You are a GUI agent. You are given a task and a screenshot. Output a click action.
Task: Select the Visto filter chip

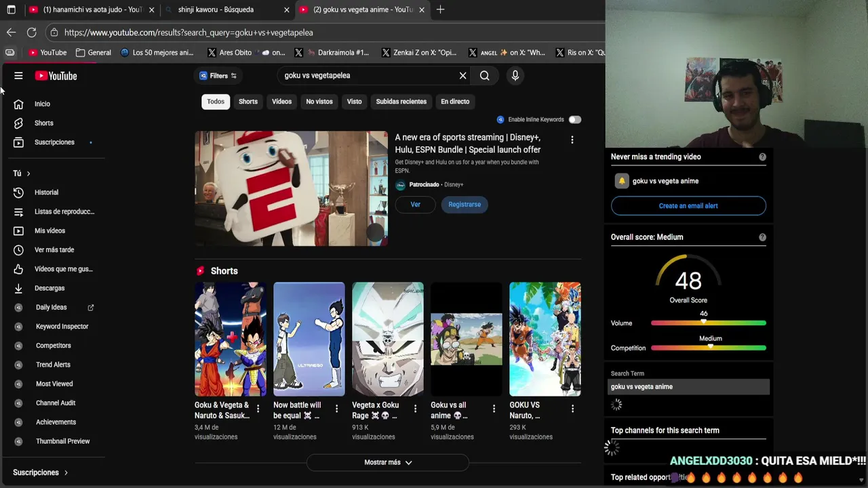point(355,102)
